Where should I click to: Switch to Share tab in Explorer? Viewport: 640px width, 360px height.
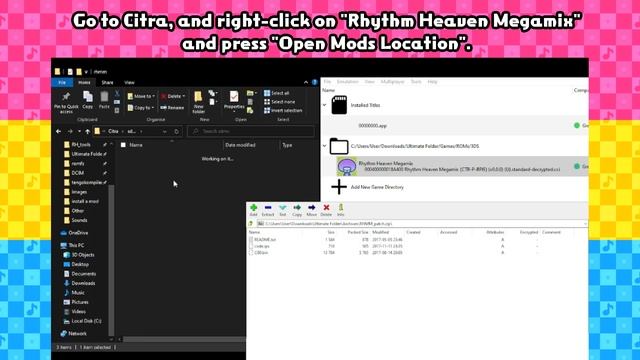tap(107, 82)
